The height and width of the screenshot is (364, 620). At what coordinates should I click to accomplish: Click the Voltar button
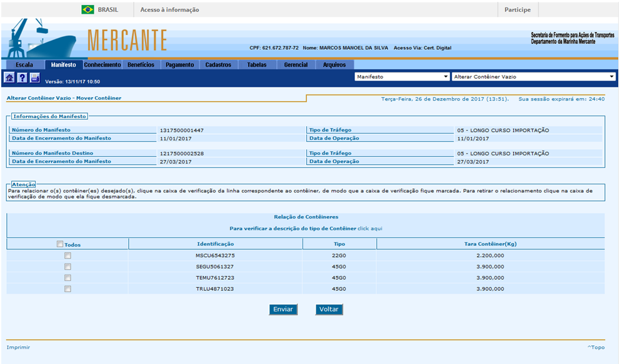[x=329, y=310]
